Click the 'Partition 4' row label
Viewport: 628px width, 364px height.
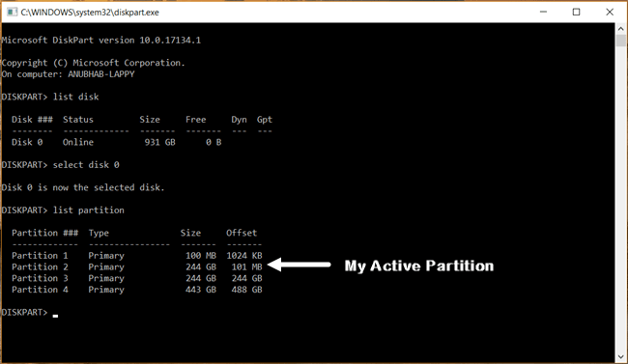(x=40, y=290)
